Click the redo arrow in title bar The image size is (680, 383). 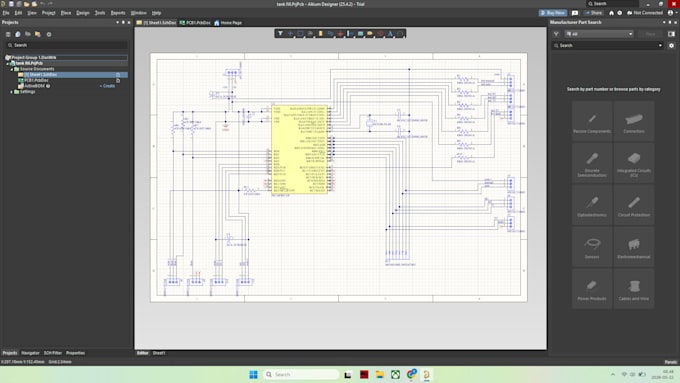(x=50, y=4)
